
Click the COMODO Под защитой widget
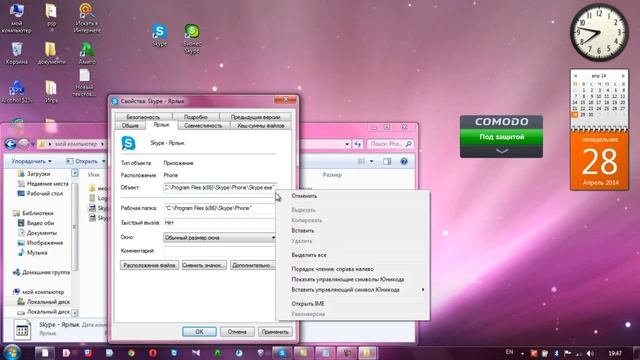[501, 136]
